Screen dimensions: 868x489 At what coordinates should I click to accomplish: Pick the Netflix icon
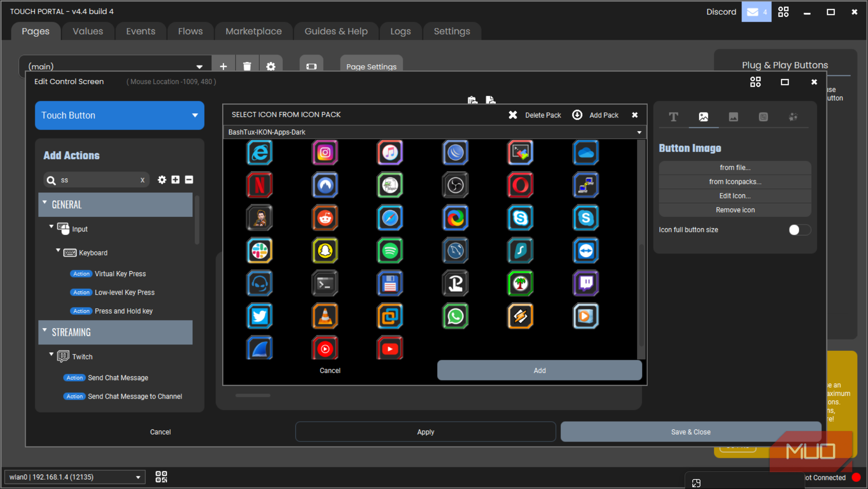[260, 185]
